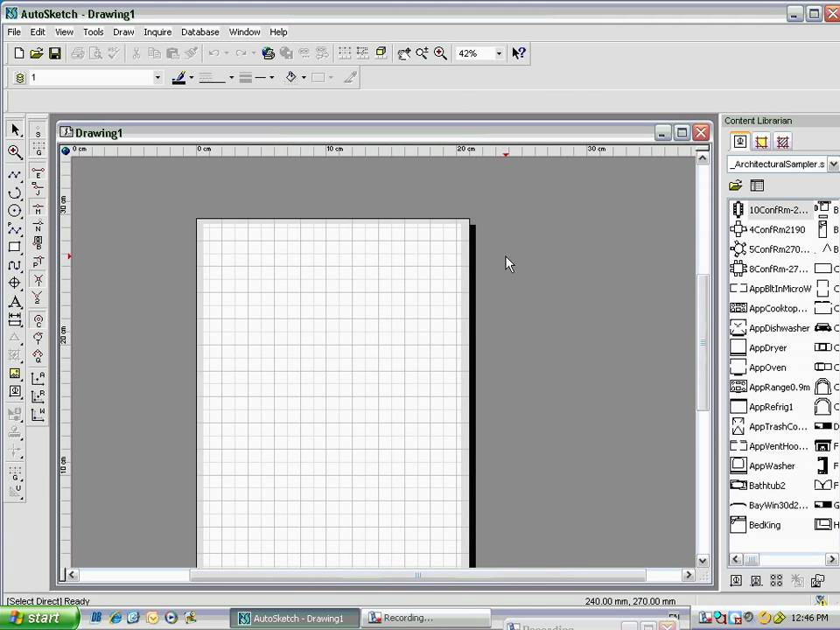Open the Database menu
This screenshot has height=630, width=840.
199,32
